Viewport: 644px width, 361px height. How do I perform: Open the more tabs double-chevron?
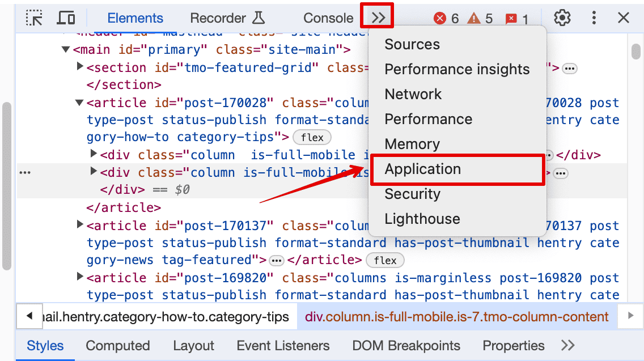[378, 18]
